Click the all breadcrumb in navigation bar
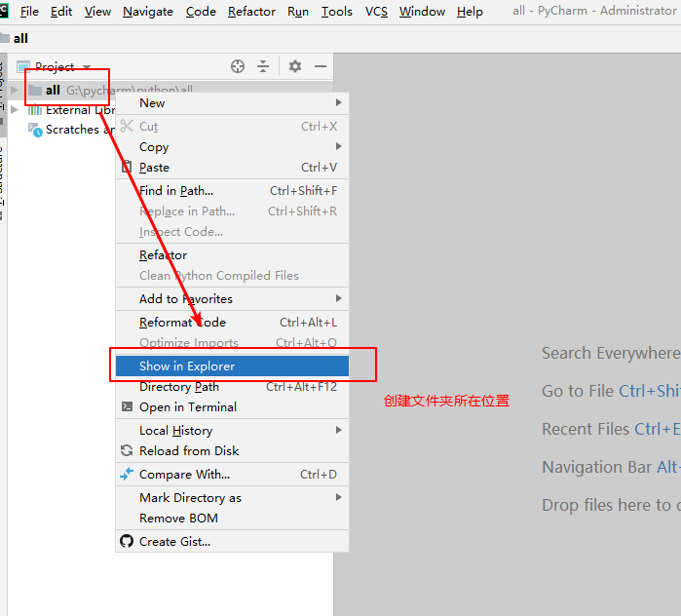 [20, 38]
